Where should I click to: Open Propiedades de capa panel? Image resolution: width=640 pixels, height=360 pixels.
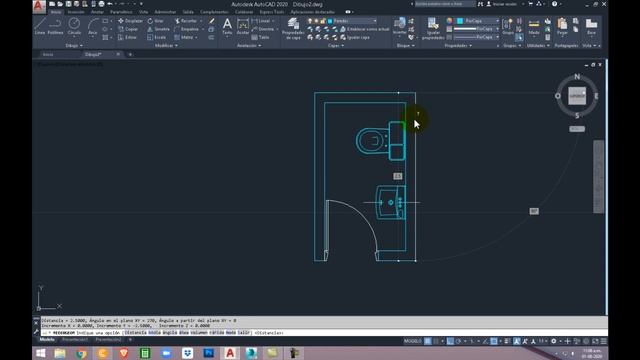click(293, 29)
